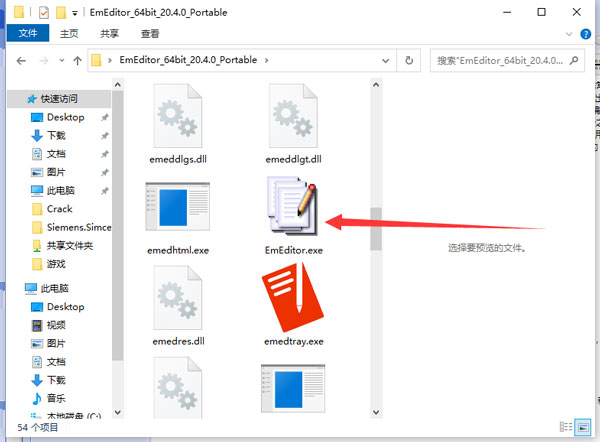Select the emedres.dll file icon

(x=178, y=298)
